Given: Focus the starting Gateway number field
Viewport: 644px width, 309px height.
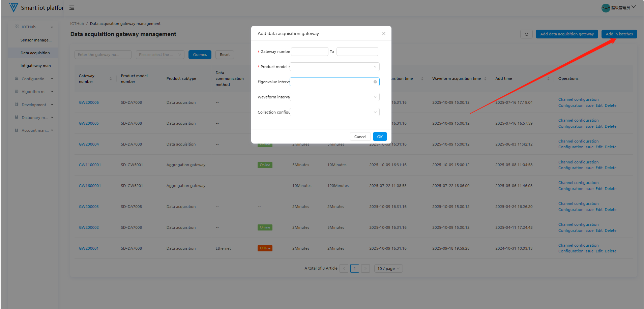Looking at the screenshot, I should click(x=310, y=52).
